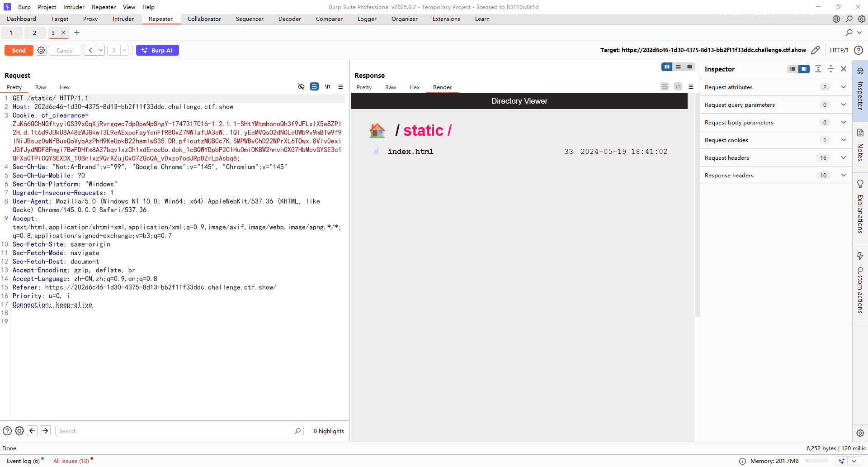868x467 pixels.
Task: Toggle line wrap in the request editor
Action: [314, 87]
